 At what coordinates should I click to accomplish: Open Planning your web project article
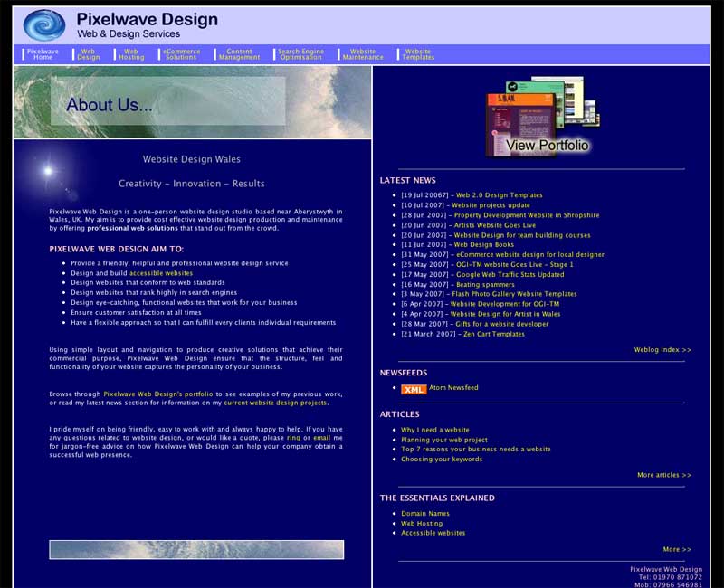click(x=443, y=441)
